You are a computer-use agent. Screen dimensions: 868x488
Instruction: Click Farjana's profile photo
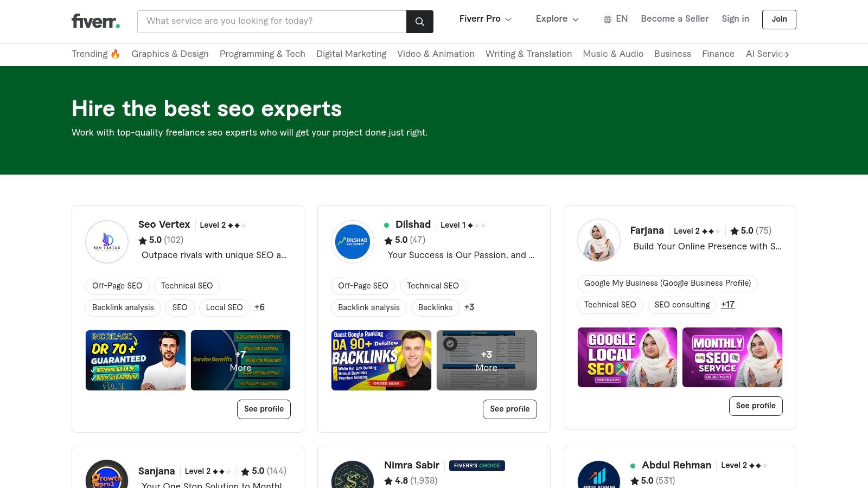(x=599, y=240)
